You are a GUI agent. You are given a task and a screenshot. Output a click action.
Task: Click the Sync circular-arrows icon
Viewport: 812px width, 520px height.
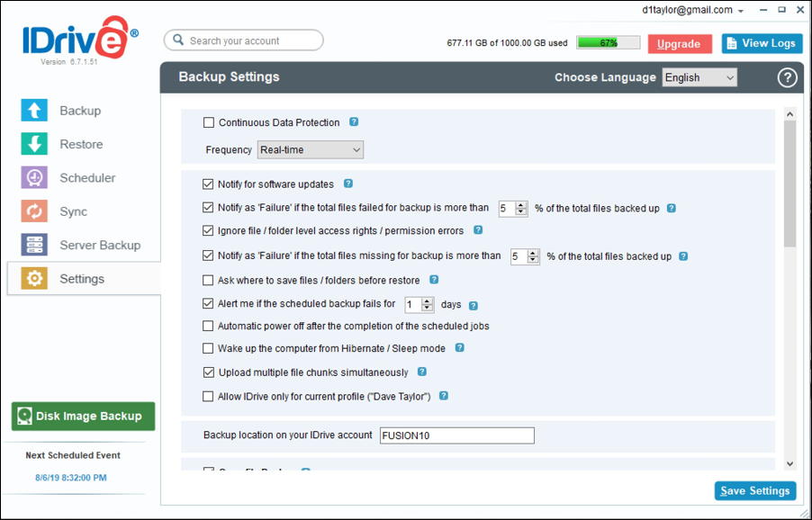(x=34, y=211)
